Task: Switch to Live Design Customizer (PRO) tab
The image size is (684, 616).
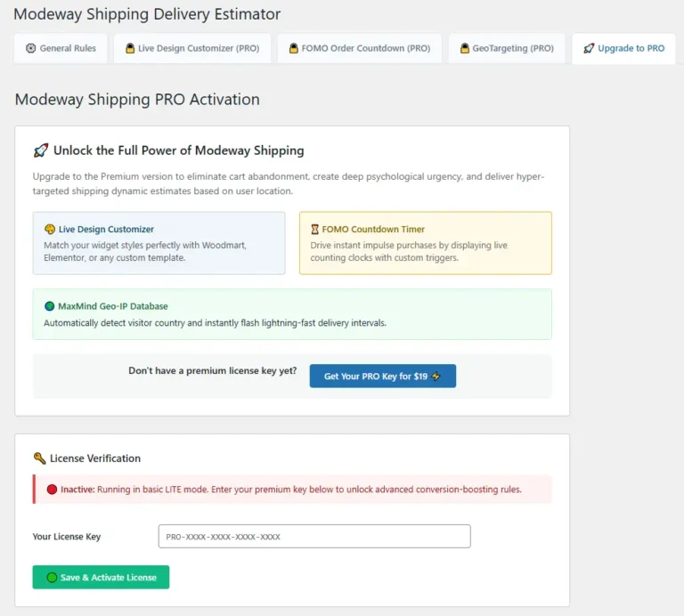Action: (192, 48)
